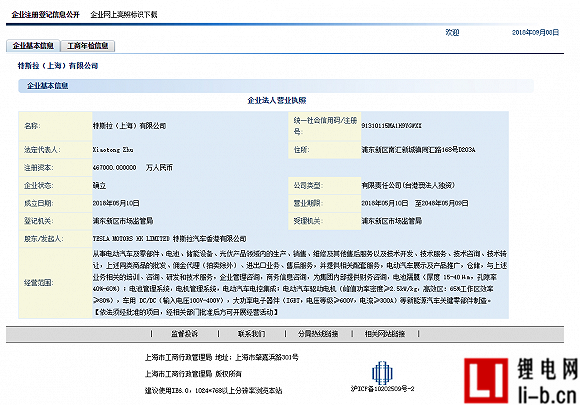The height and width of the screenshot is (405, 580).
Task: Click the 营业期限 field label
Action: (x=308, y=203)
